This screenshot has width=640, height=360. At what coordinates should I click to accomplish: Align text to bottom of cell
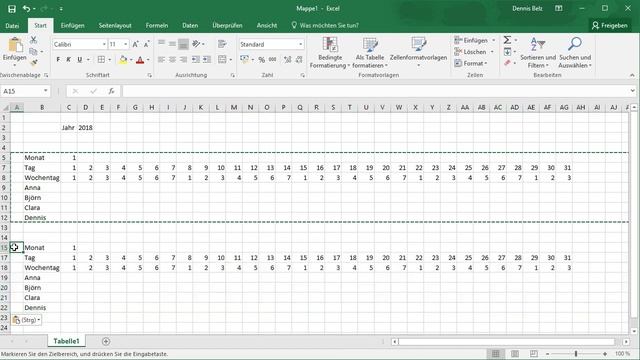tap(183, 44)
